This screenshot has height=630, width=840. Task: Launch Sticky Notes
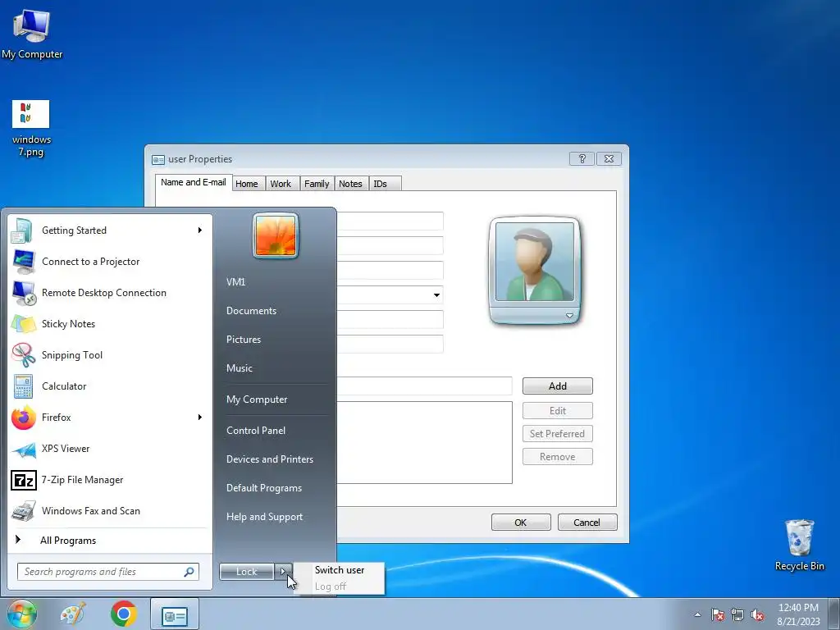pos(110,323)
